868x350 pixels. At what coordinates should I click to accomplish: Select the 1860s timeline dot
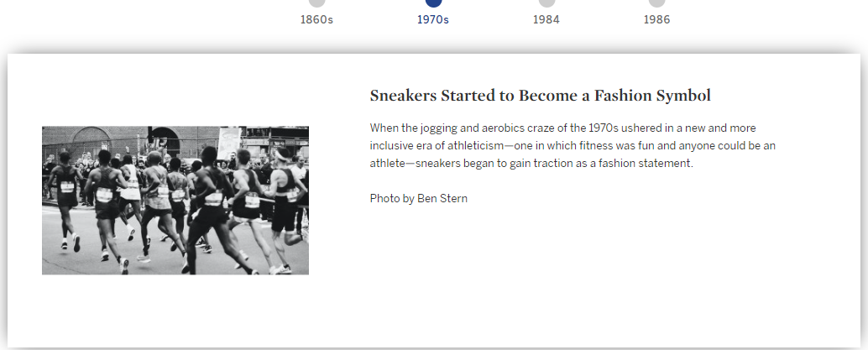[316, 3]
